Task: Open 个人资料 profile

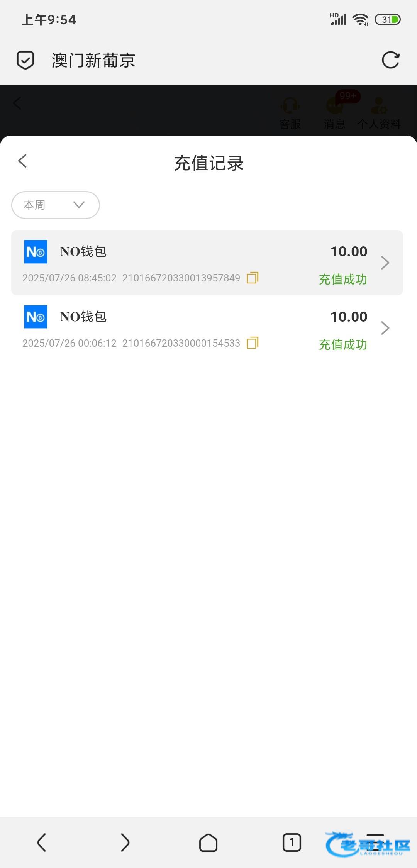Action: (x=379, y=112)
